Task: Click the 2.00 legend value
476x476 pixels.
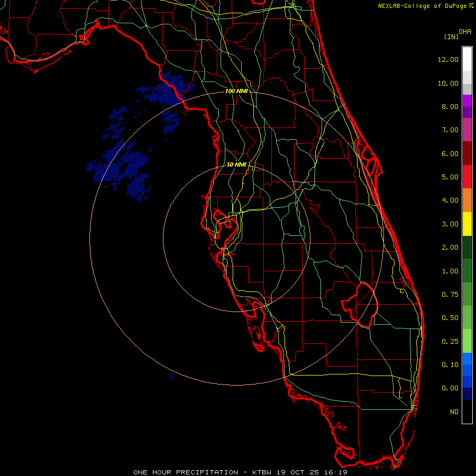Action: [450, 248]
